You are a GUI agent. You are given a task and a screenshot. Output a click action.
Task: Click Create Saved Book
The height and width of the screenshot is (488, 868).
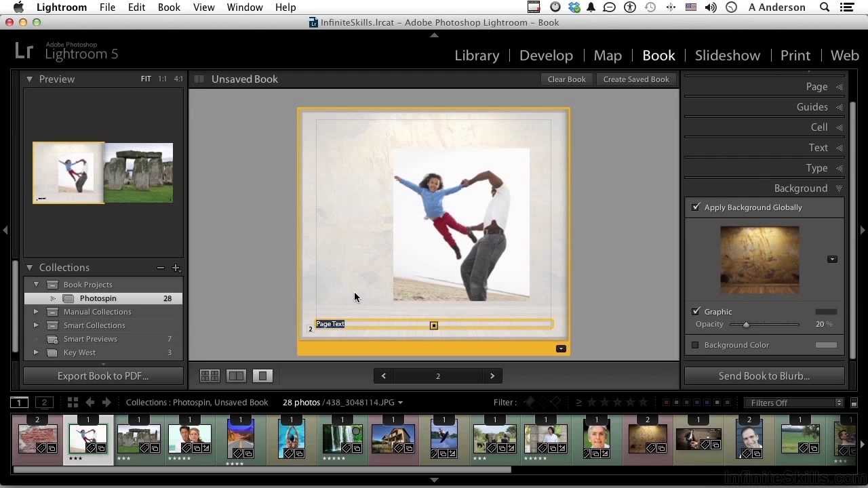pos(635,79)
